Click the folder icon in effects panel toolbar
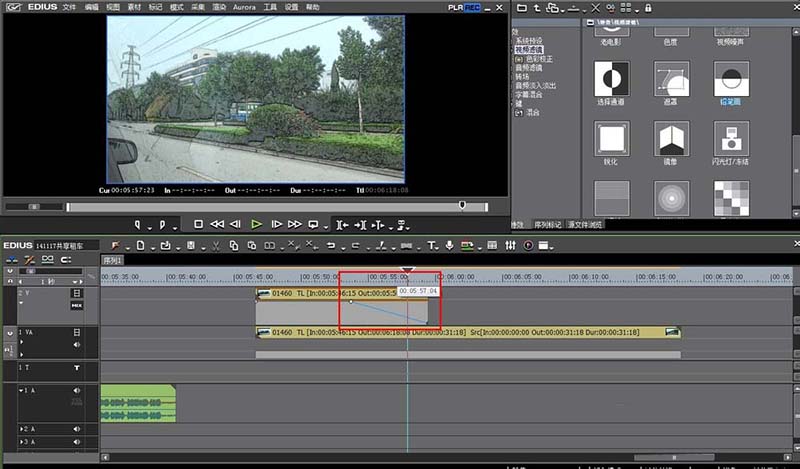The width and height of the screenshot is (800, 469). [521, 8]
